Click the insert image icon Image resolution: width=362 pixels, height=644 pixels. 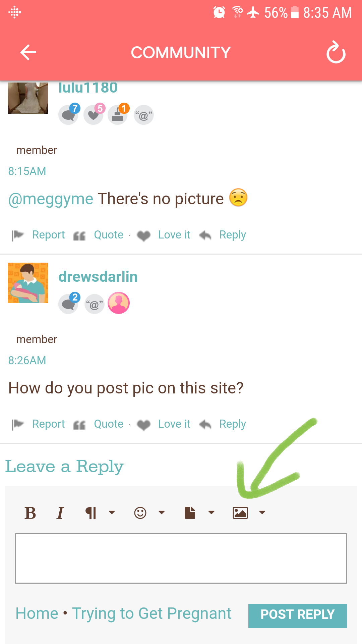click(x=240, y=513)
